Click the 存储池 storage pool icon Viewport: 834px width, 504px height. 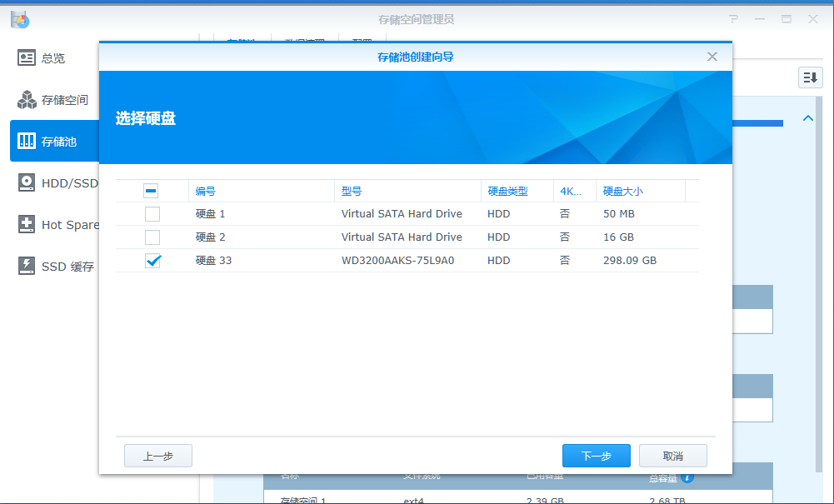pyautogui.click(x=26, y=141)
